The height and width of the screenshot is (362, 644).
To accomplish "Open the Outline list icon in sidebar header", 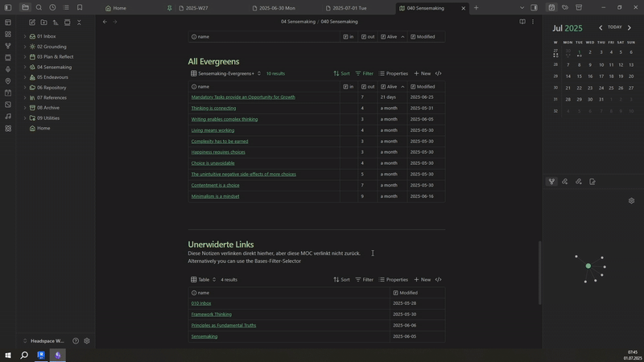I will coord(66,8).
